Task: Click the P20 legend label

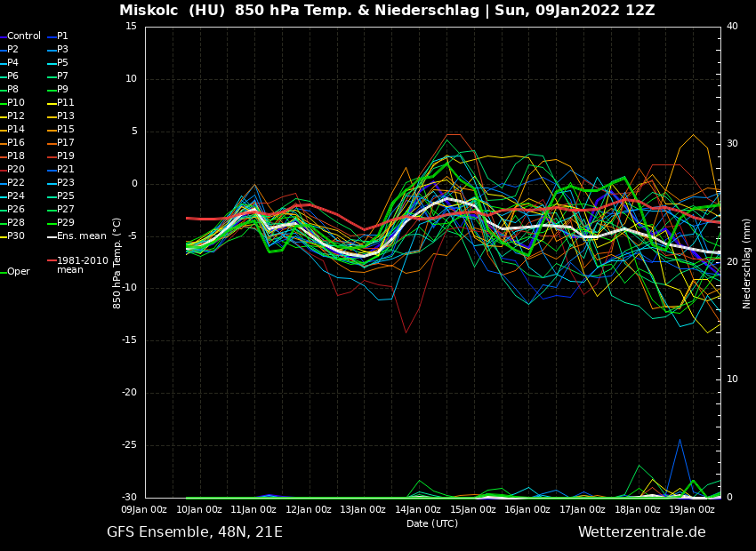Action: [16, 170]
